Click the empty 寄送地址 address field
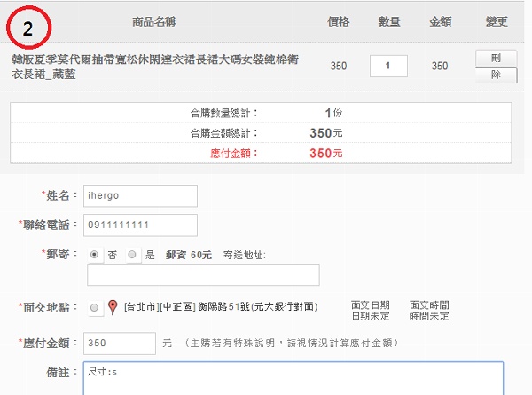Viewport: 532px width, 395px height. (203, 274)
